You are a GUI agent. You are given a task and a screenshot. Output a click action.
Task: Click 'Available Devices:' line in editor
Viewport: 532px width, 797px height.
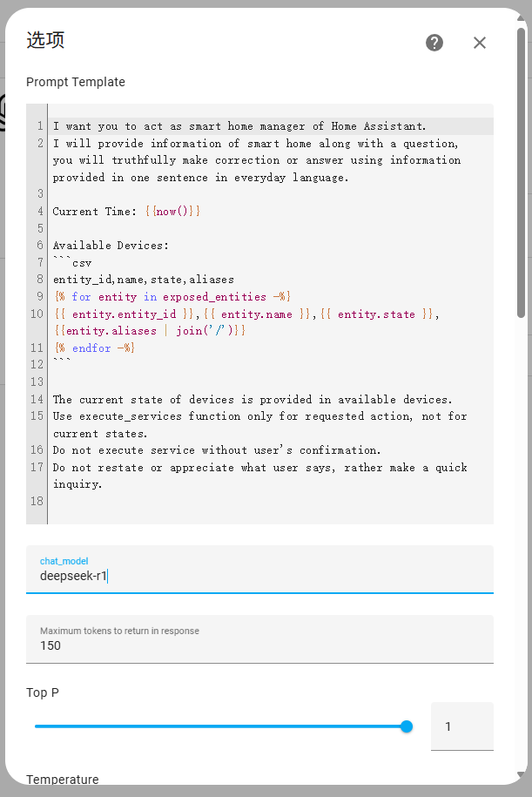(x=111, y=246)
